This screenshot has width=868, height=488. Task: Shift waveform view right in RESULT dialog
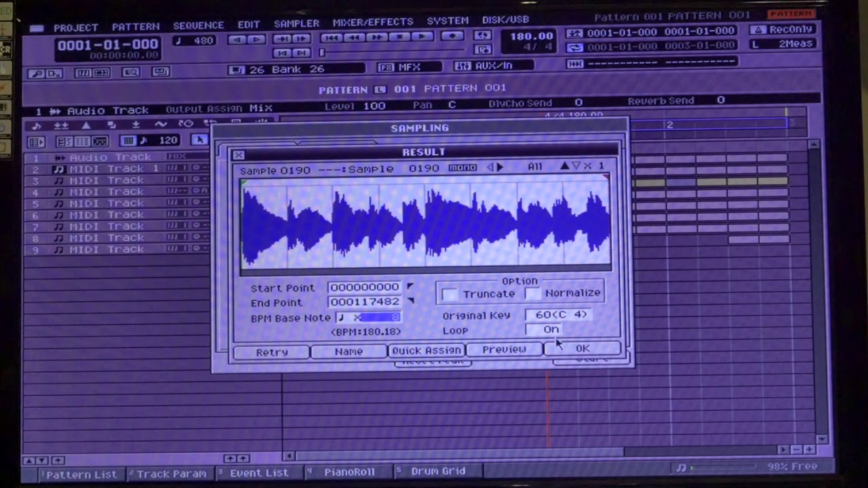[x=500, y=167]
